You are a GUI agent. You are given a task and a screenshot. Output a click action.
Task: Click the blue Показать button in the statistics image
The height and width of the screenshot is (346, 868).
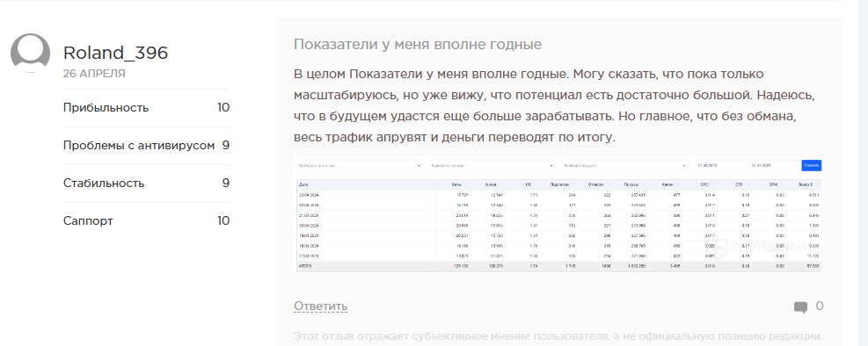[812, 165]
